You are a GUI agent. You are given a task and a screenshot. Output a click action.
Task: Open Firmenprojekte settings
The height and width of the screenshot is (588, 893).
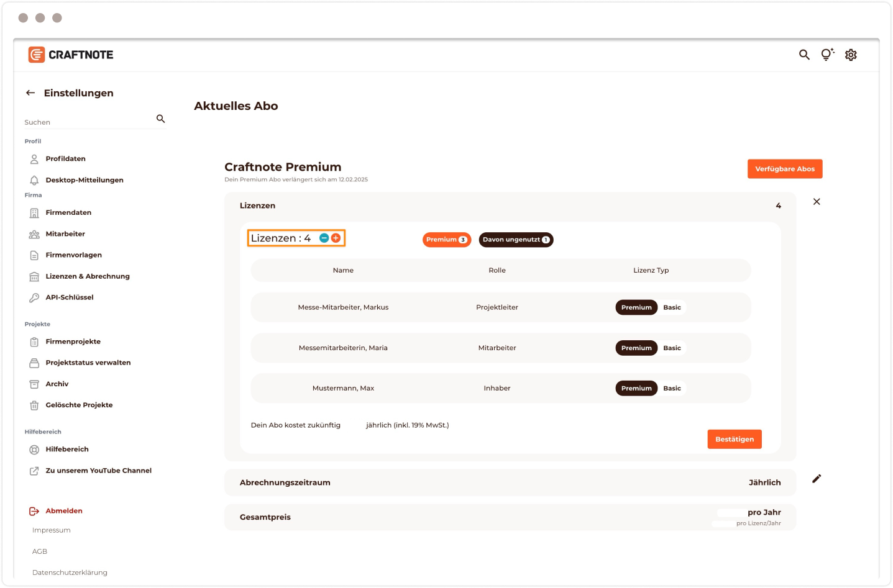[73, 341]
